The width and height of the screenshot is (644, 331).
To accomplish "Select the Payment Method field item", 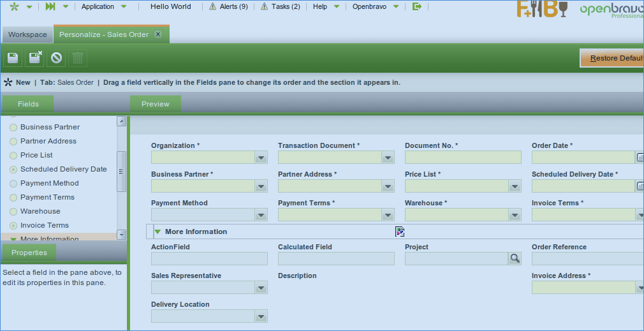I will pos(49,183).
